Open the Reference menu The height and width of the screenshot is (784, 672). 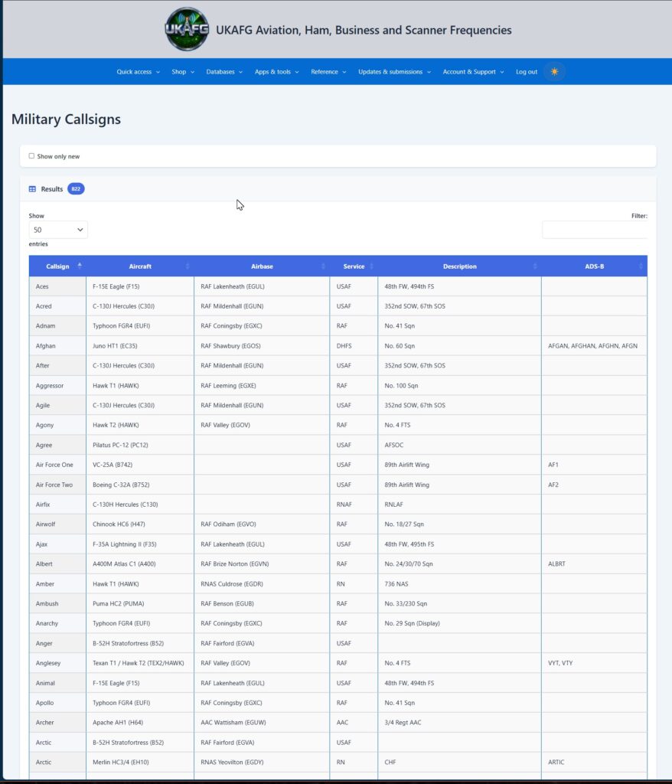coord(328,71)
